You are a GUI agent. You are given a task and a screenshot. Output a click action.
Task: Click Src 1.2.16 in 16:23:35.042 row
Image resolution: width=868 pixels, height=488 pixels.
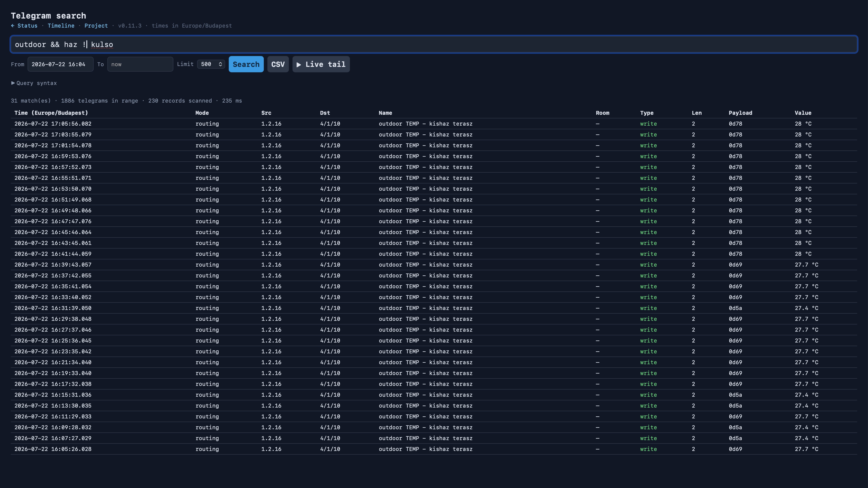point(271,351)
